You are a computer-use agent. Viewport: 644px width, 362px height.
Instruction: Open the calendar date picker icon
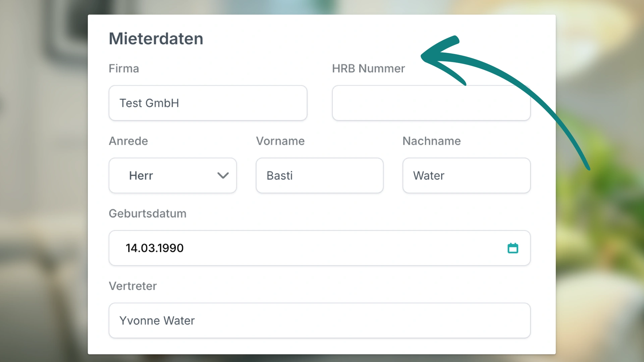pos(513,248)
